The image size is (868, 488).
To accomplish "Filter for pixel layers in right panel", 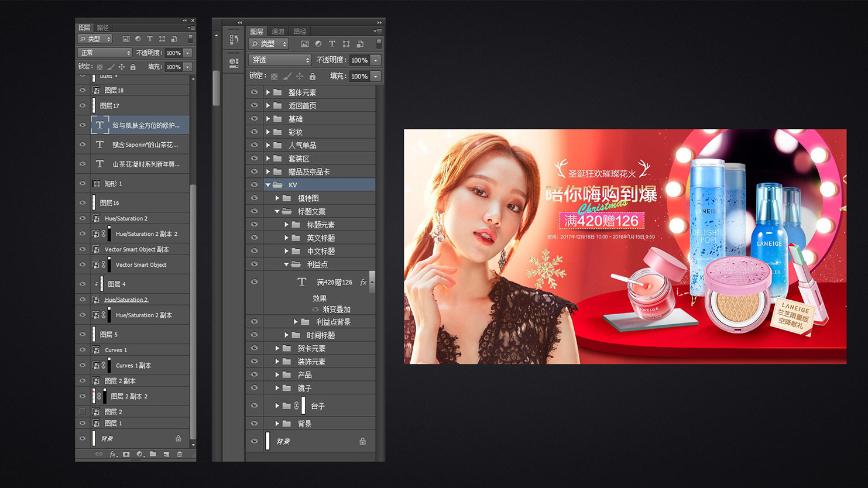I will coord(304,44).
